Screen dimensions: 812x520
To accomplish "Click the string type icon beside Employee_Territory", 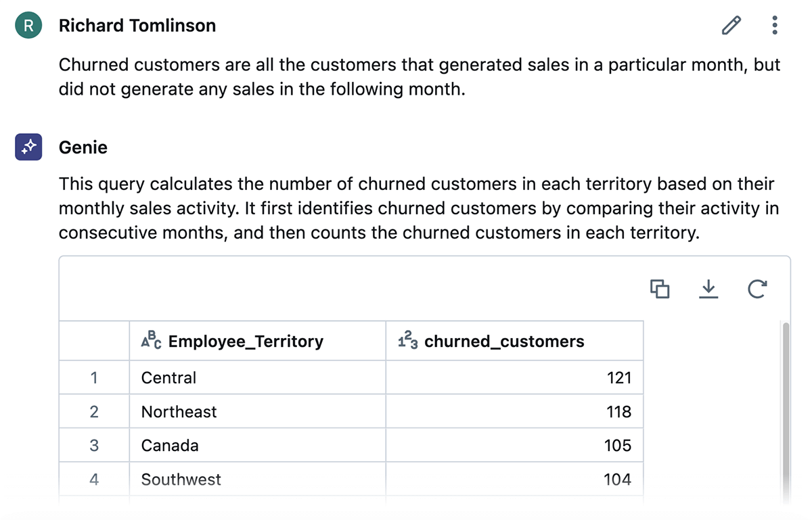I will click(x=150, y=340).
